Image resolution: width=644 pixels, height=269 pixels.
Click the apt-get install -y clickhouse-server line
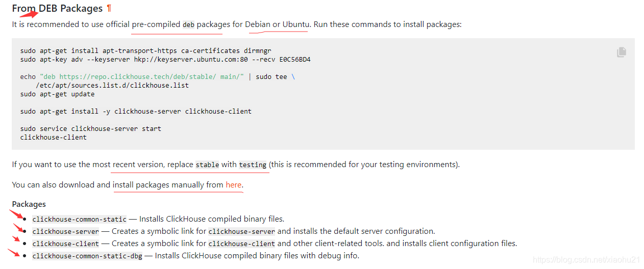tap(136, 111)
